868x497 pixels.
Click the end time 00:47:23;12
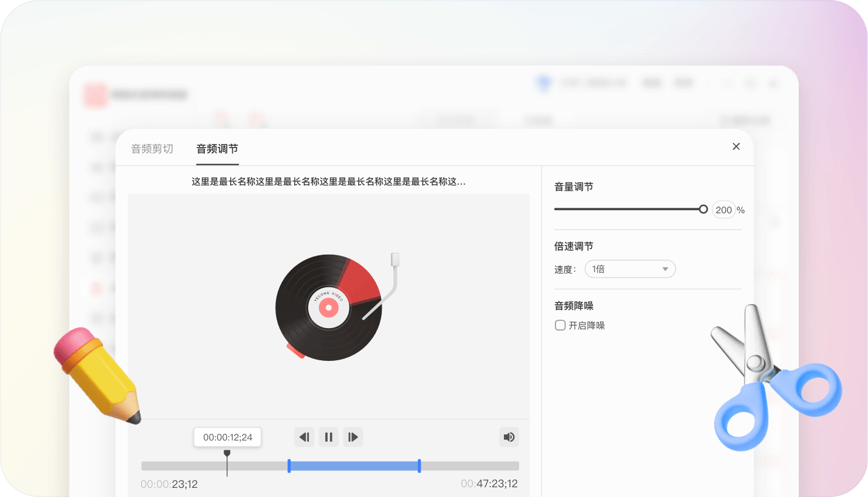(x=489, y=484)
